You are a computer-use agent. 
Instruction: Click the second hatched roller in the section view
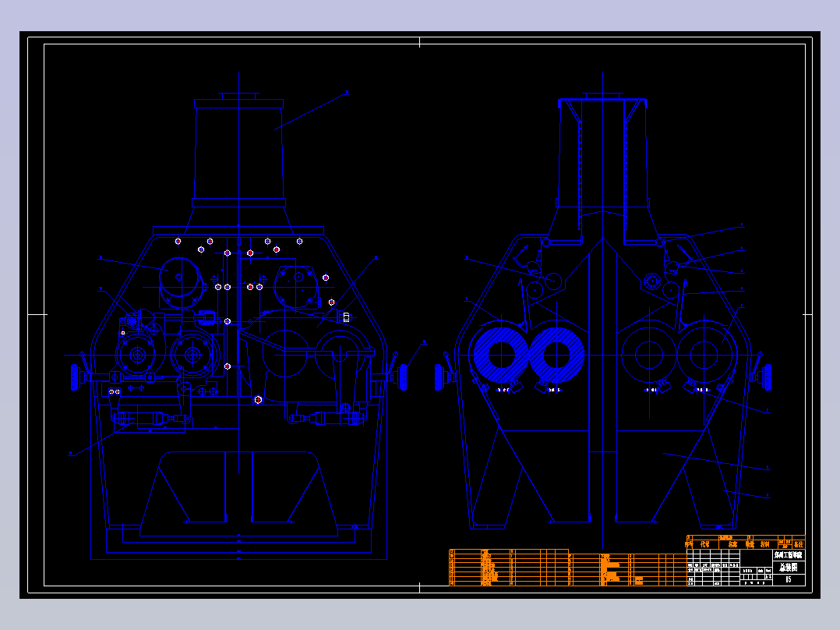pos(556,355)
